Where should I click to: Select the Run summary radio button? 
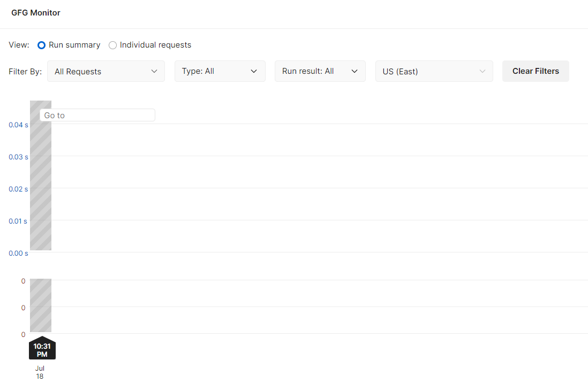coord(42,45)
